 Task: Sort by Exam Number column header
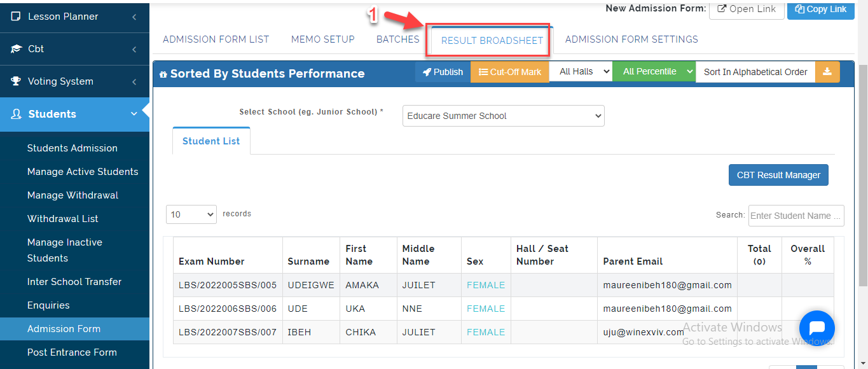pos(228,255)
